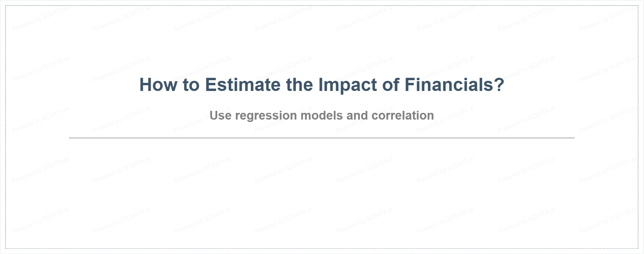
Task: Select the word "correlation" in the subtitle
Action: [x=403, y=116]
